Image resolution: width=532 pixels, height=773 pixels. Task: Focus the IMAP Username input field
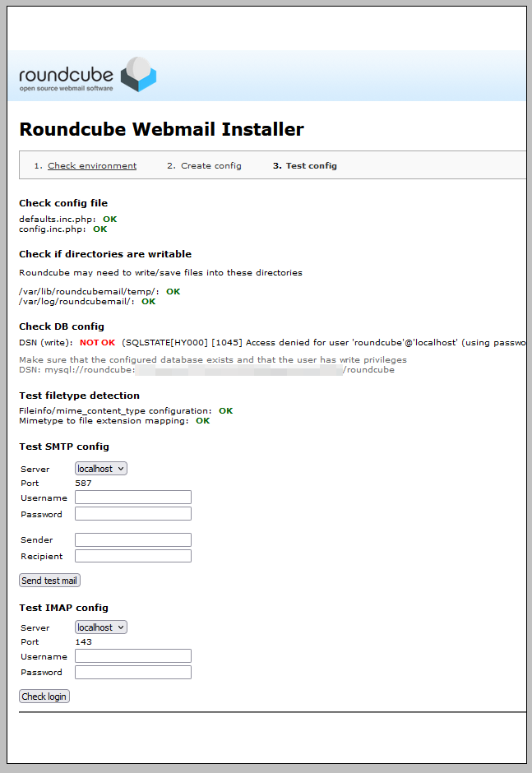(x=133, y=655)
